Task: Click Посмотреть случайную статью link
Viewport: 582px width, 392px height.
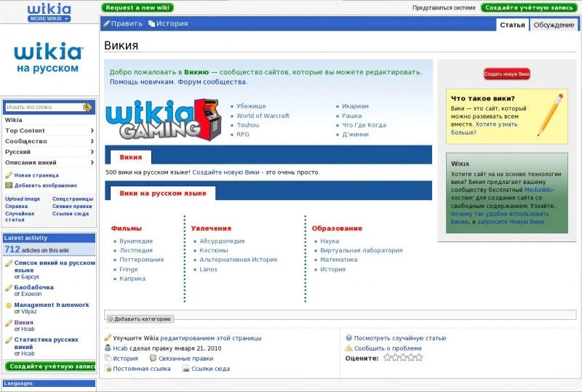Action: coord(399,338)
